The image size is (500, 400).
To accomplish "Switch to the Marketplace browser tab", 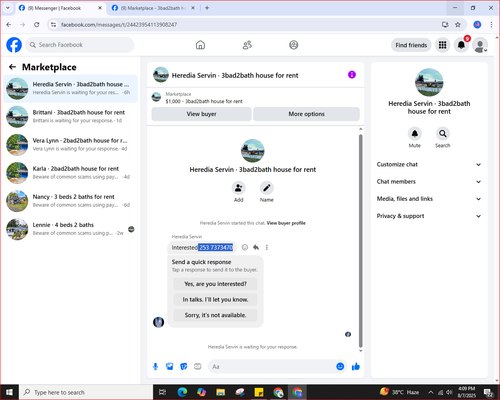I will 153,8.
